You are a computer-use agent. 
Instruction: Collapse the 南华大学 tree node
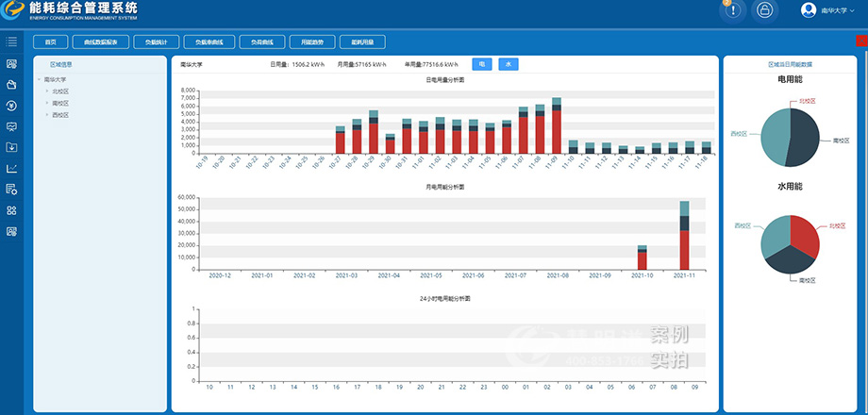[x=40, y=80]
